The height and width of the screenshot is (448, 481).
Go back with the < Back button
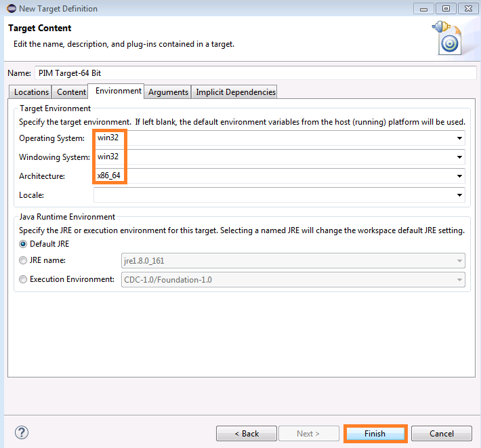pyautogui.click(x=247, y=434)
